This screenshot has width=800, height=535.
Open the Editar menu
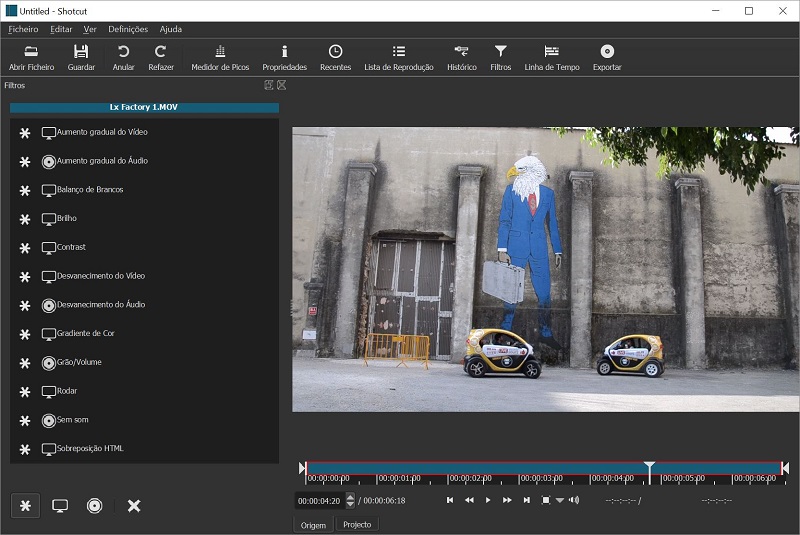(61, 29)
